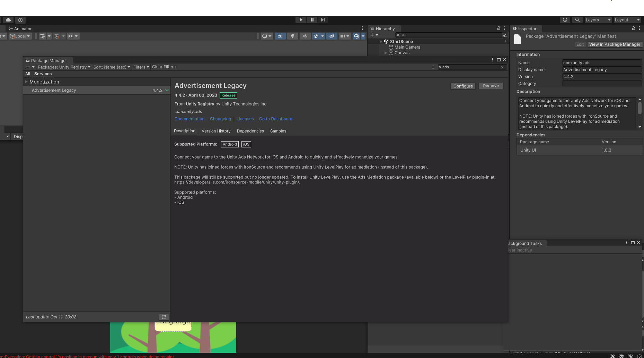Click the Package Manager search field
The width and height of the screenshot is (644, 358).
pos(470,67)
